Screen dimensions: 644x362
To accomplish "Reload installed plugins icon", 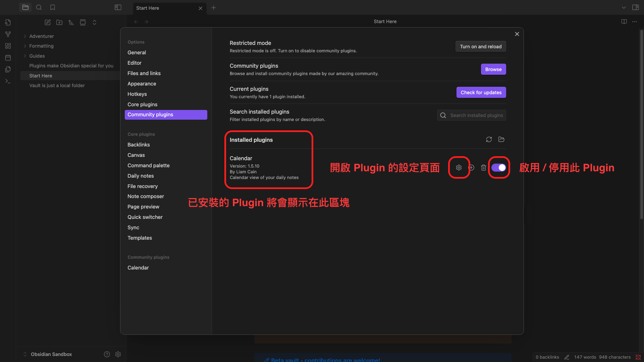I will 489,139.
